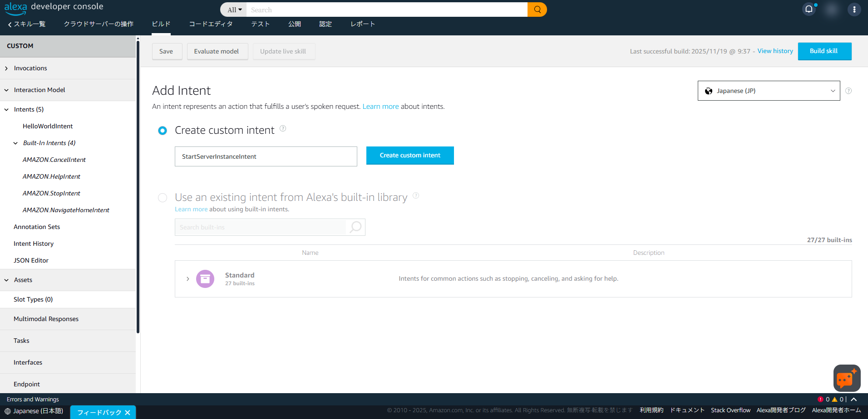Click the blurred user avatar
This screenshot has width=868, height=419.
(832, 10)
